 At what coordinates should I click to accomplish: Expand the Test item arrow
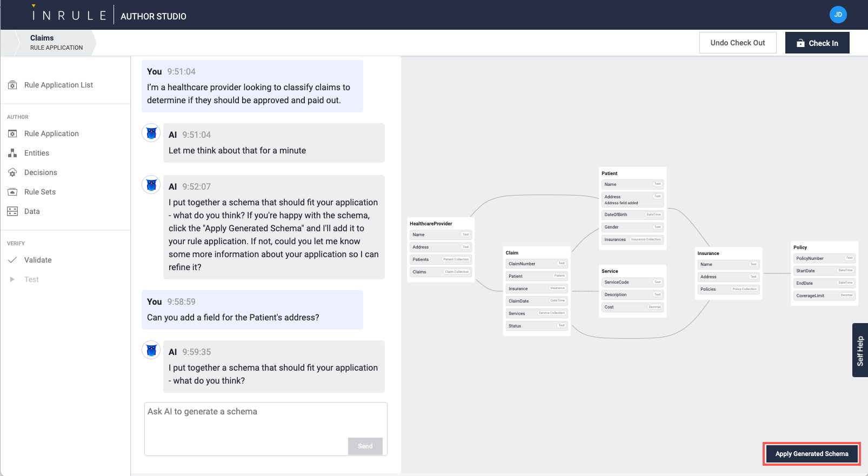(x=12, y=279)
